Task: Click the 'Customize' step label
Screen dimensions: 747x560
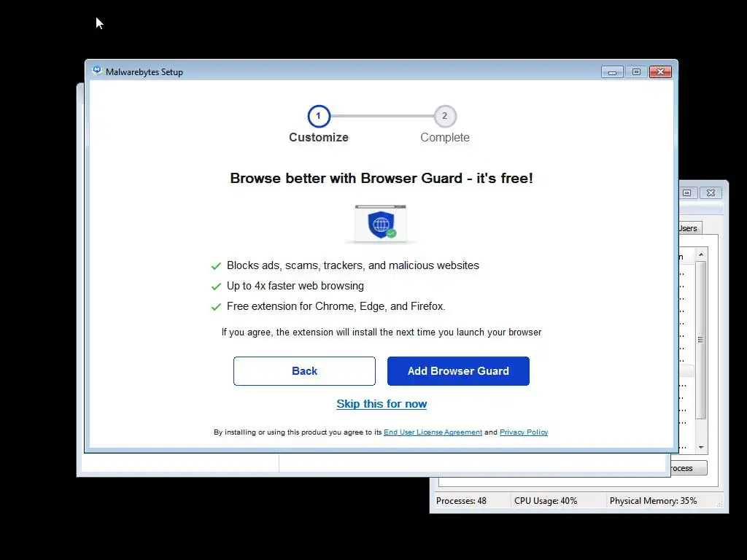Action: point(319,138)
